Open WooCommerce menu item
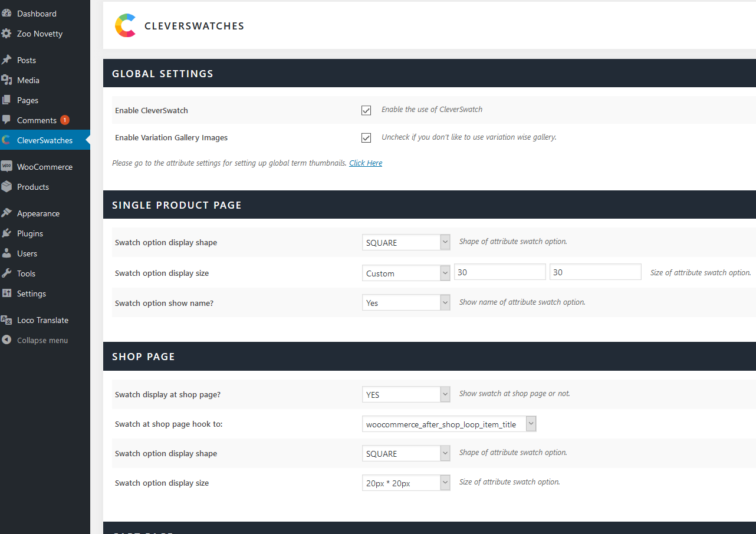Screen dimensions: 756x534 [45, 167]
